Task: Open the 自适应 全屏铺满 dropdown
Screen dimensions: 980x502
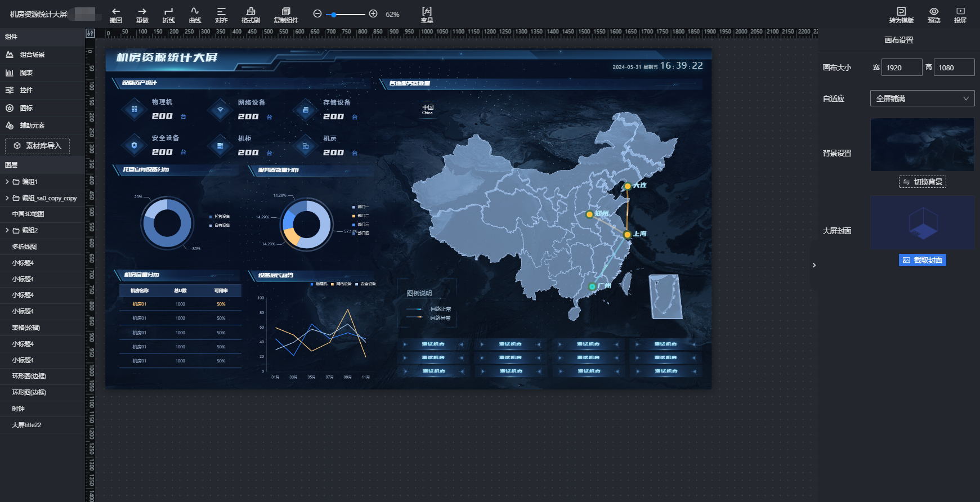Action: pyautogui.click(x=922, y=98)
